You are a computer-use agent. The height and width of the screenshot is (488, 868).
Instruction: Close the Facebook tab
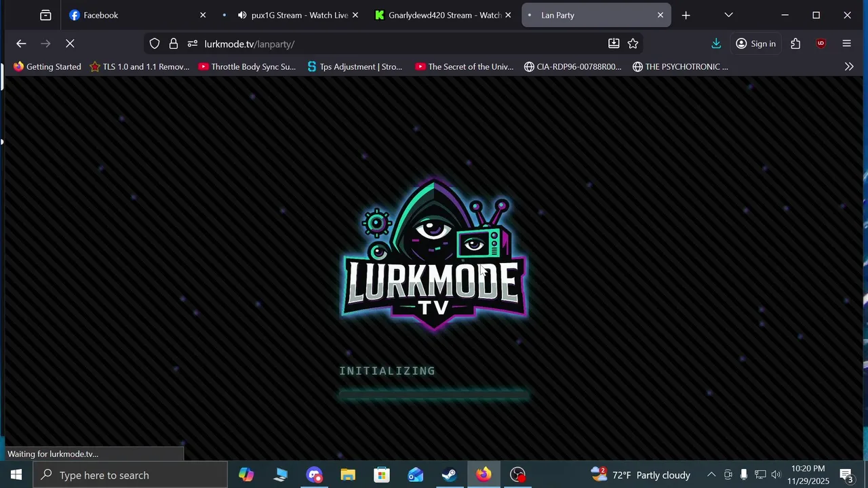coord(202,15)
